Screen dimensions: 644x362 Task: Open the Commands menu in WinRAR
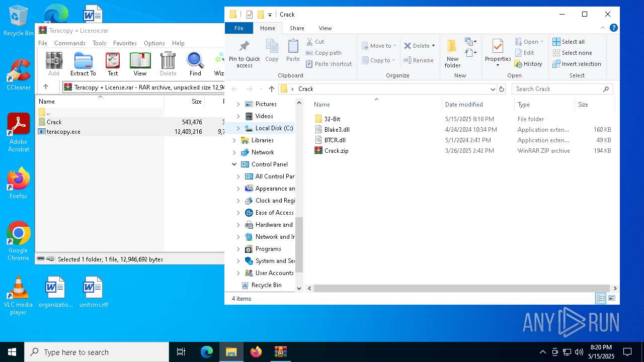(x=70, y=43)
